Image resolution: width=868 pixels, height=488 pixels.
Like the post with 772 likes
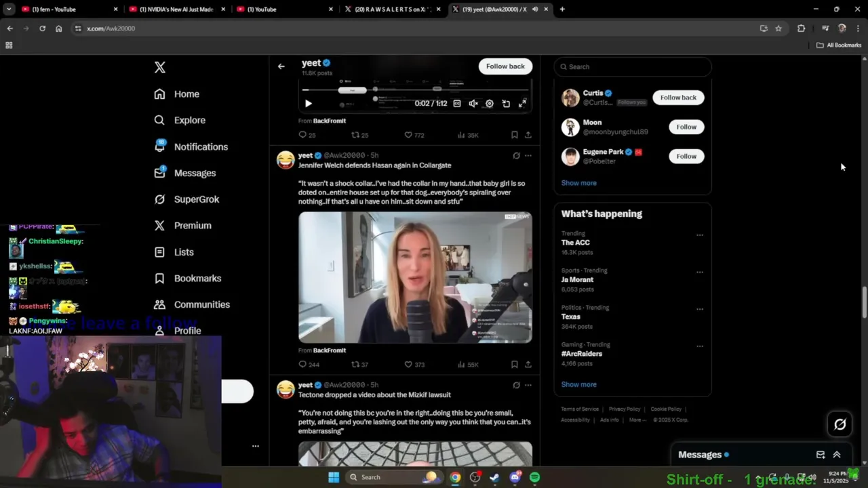tap(414, 135)
